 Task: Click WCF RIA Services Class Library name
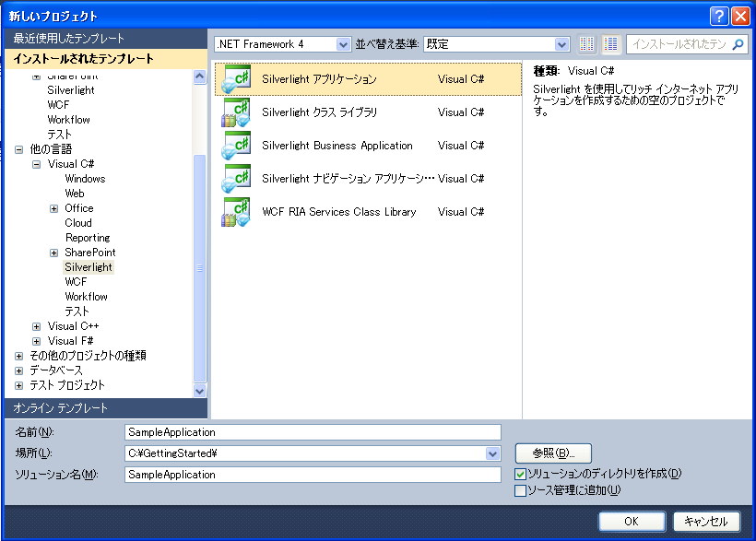pyautogui.click(x=339, y=212)
